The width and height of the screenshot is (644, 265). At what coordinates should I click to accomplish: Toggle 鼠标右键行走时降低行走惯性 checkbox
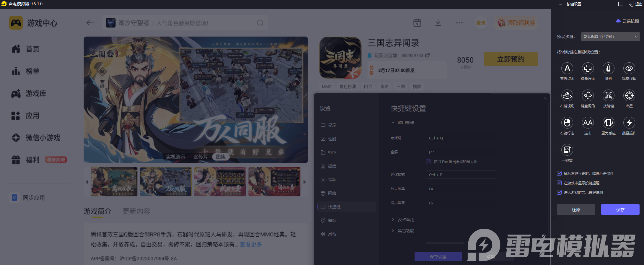(x=559, y=173)
